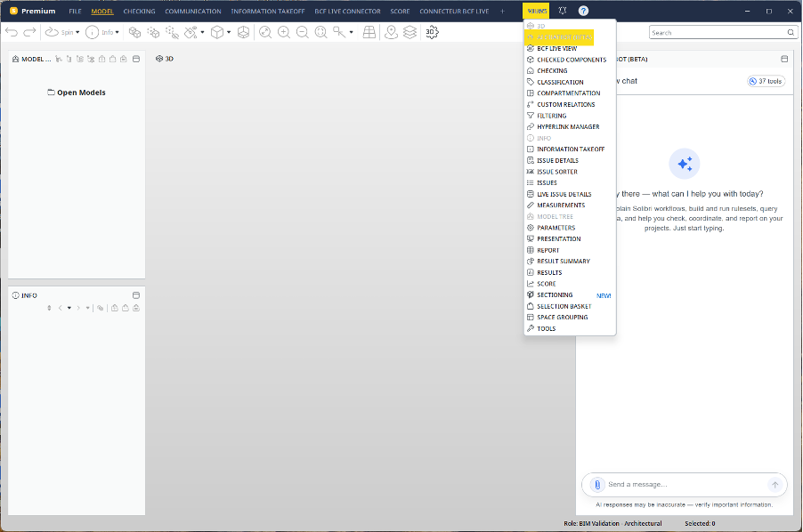Activate the Spin navigation tool

click(x=59, y=32)
